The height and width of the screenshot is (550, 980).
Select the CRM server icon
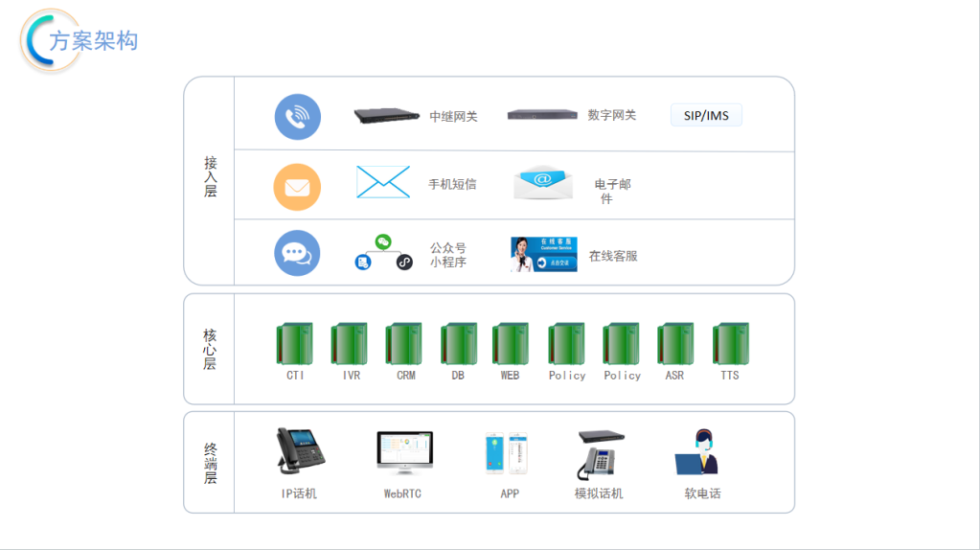pos(404,343)
